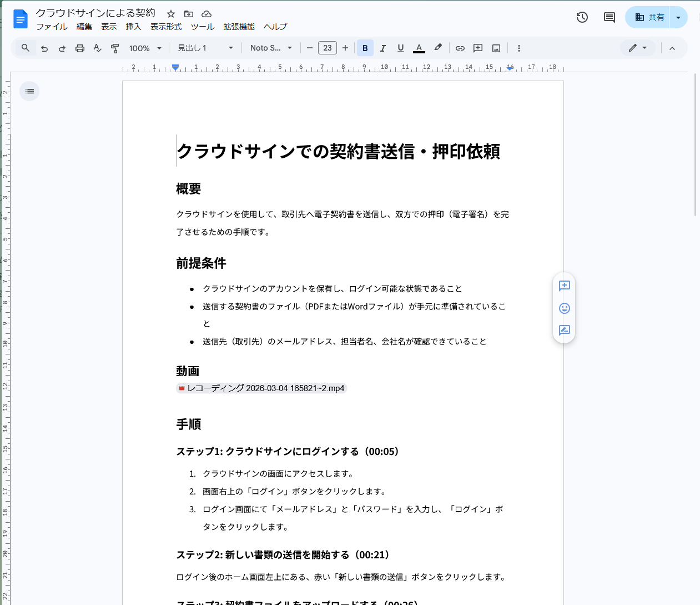Click the left indent marker on ruler
700x605 pixels.
[175, 67]
